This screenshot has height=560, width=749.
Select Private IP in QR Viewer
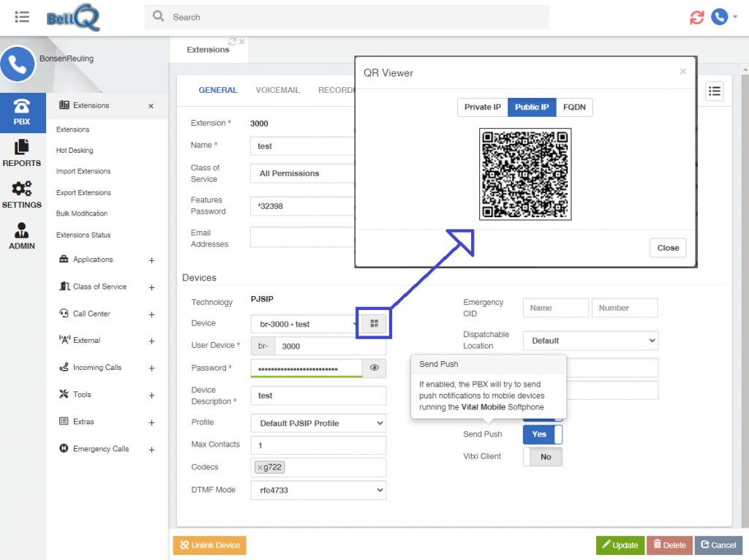point(483,107)
